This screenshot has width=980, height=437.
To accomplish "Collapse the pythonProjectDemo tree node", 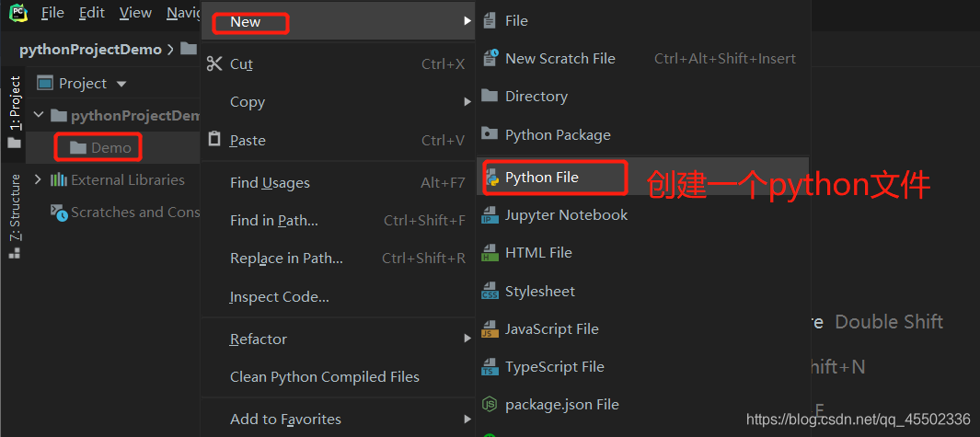I will click(x=39, y=115).
